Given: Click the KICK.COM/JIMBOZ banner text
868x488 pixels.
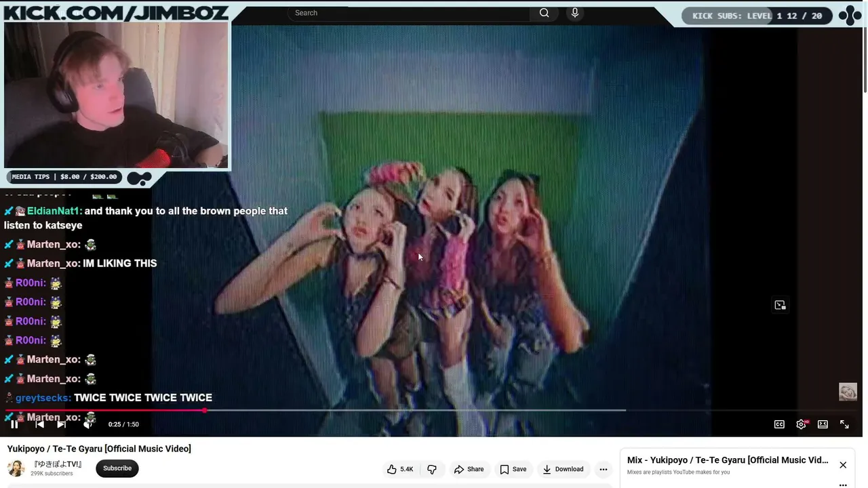Looking at the screenshot, I should (x=117, y=12).
